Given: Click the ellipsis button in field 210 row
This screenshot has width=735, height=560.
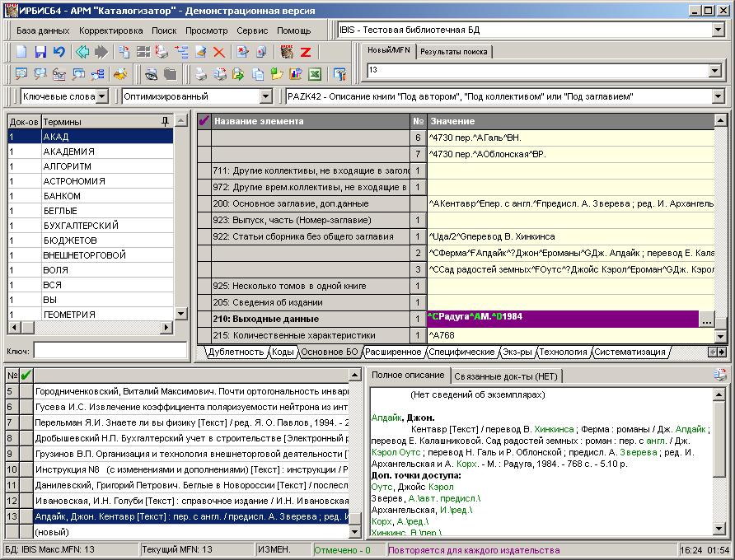Looking at the screenshot, I should click(706, 320).
